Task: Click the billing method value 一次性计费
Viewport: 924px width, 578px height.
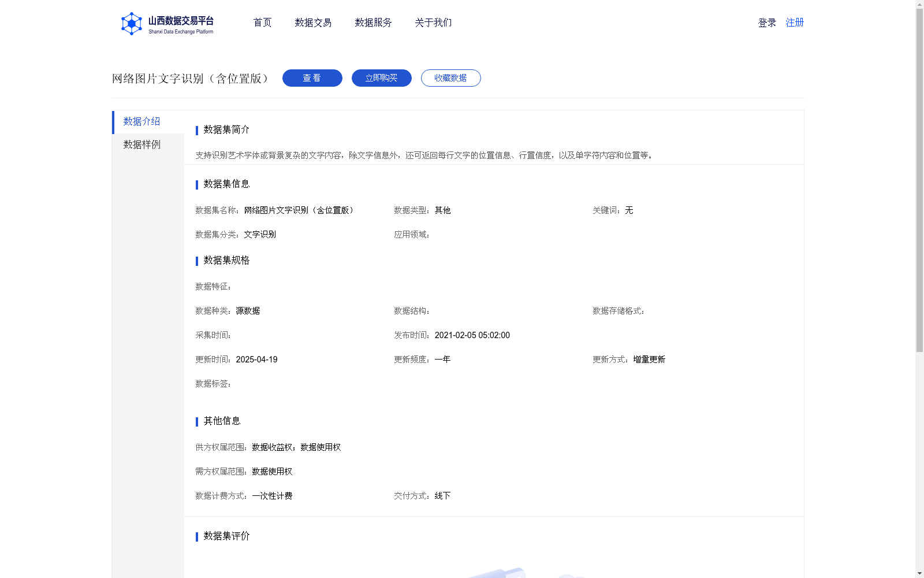Action: pyautogui.click(x=272, y=496)
